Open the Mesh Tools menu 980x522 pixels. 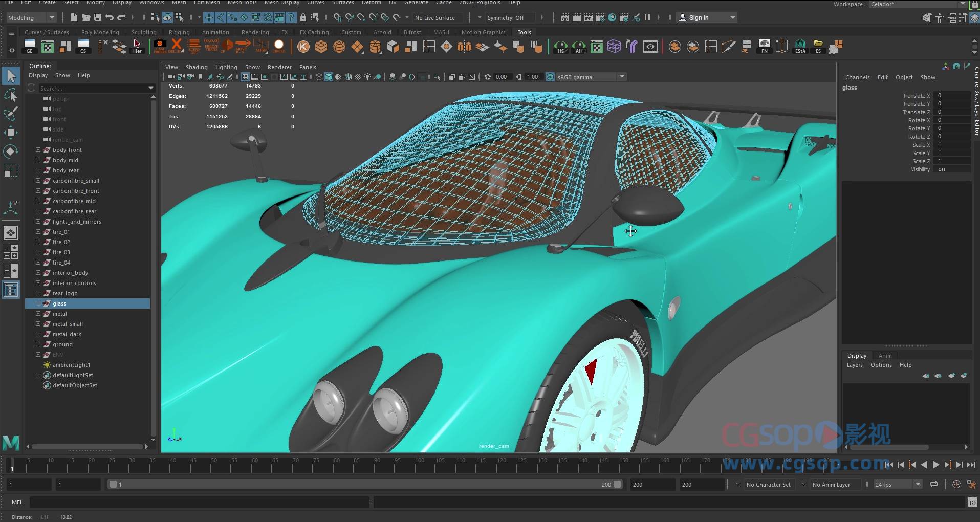(x=242, y=3)
